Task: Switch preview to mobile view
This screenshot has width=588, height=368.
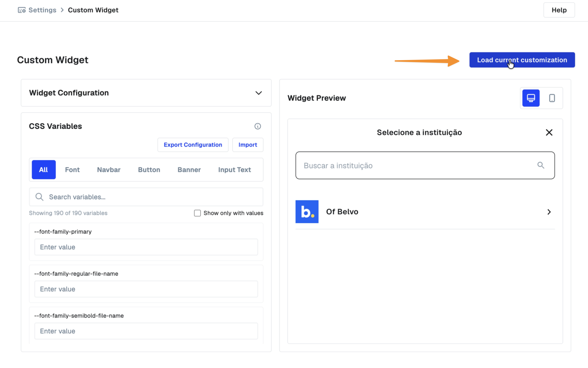Action: [x=552, y=98]
